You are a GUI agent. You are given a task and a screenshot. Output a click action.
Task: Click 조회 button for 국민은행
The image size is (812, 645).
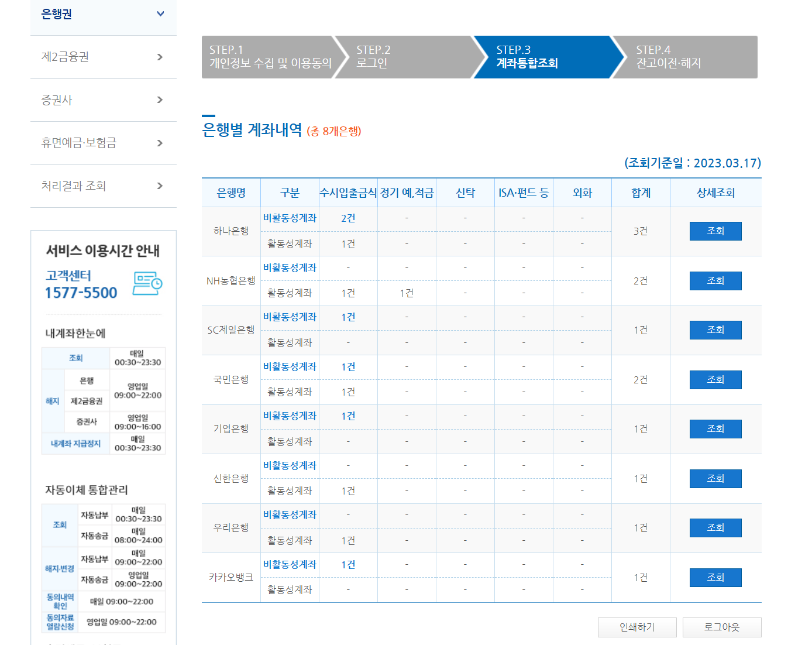(x=715, y=380)
